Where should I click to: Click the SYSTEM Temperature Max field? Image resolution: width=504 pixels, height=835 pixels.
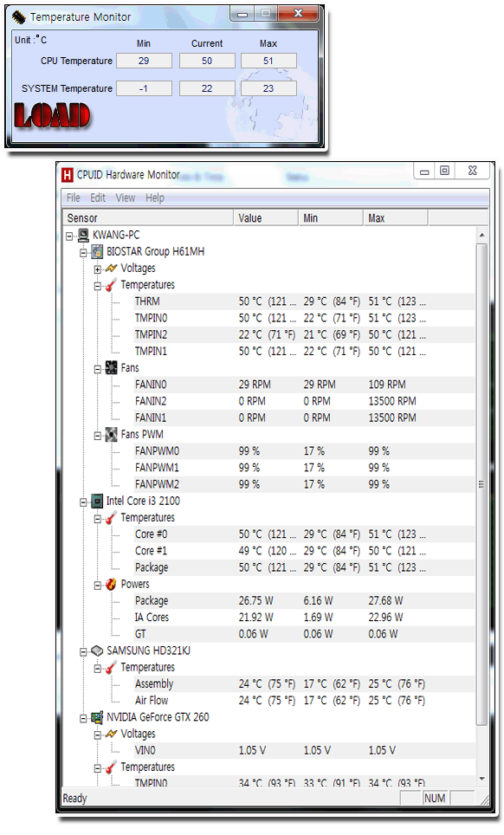[x=268, y=88]
